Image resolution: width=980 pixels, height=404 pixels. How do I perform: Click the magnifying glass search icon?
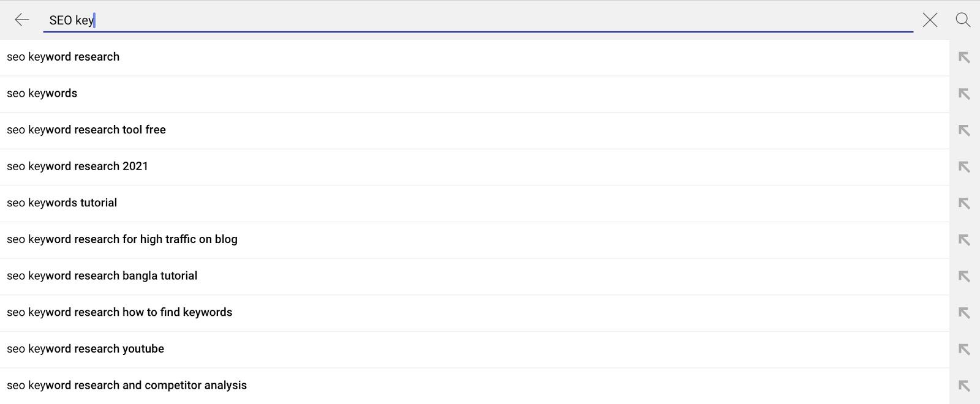coord(963,20)
